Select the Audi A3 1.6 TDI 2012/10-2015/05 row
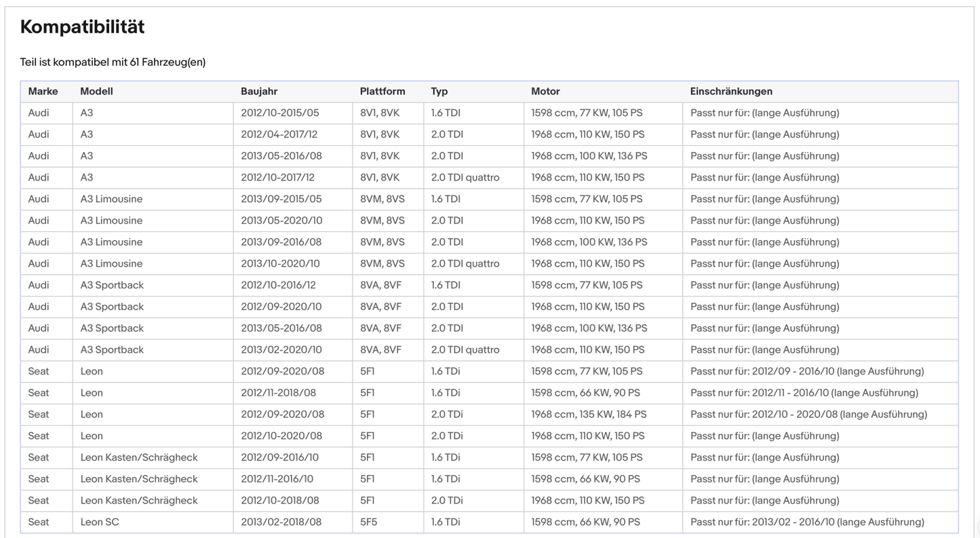Image resolution: width=980 pixels, height=538 pixels. 489,113
